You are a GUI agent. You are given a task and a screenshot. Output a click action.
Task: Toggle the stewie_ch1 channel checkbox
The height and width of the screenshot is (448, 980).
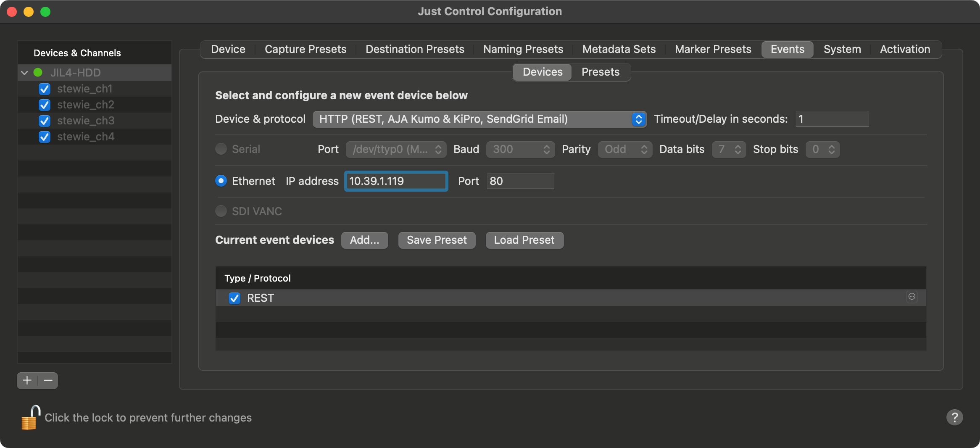(44, 89)
